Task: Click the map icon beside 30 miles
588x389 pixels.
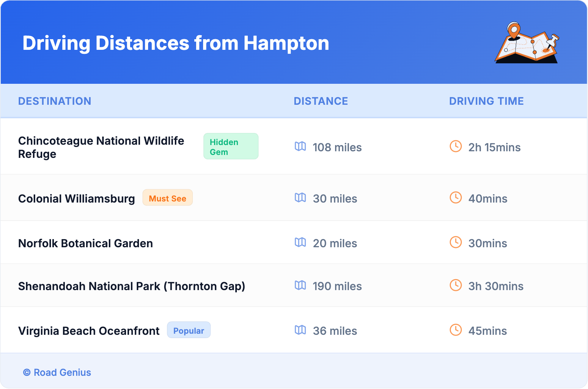Action: click(x=300, y=198)
